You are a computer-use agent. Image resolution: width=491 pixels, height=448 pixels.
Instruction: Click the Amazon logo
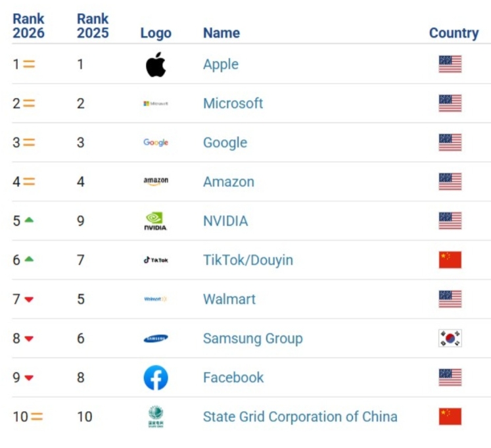click(156, 182)
